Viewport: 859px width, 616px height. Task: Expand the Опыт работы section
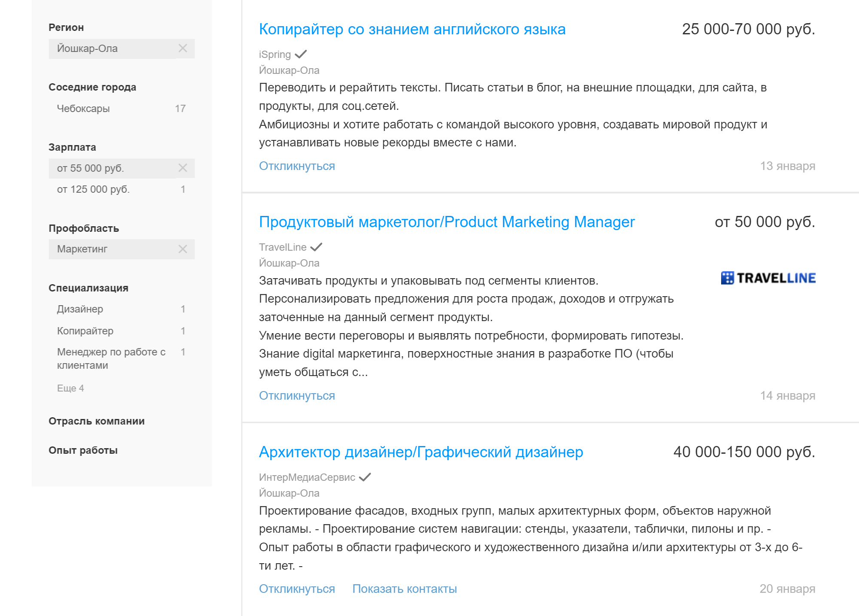pos(83,450)
